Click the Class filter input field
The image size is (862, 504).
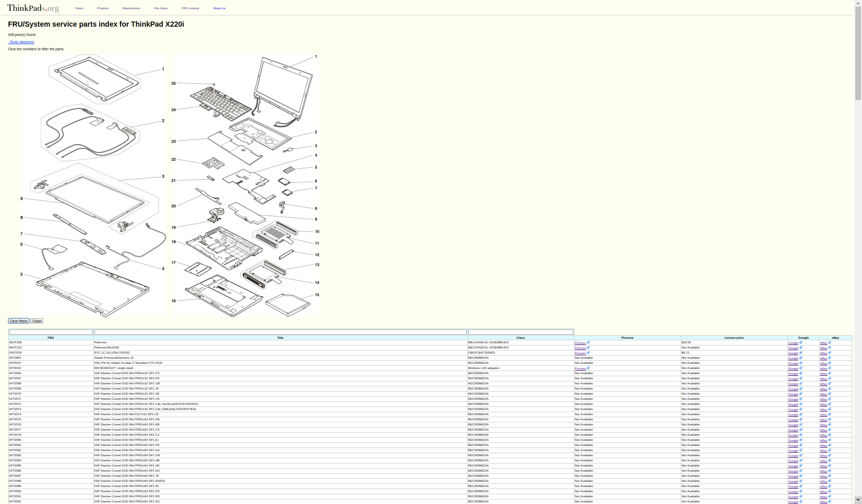coord(521,332)
